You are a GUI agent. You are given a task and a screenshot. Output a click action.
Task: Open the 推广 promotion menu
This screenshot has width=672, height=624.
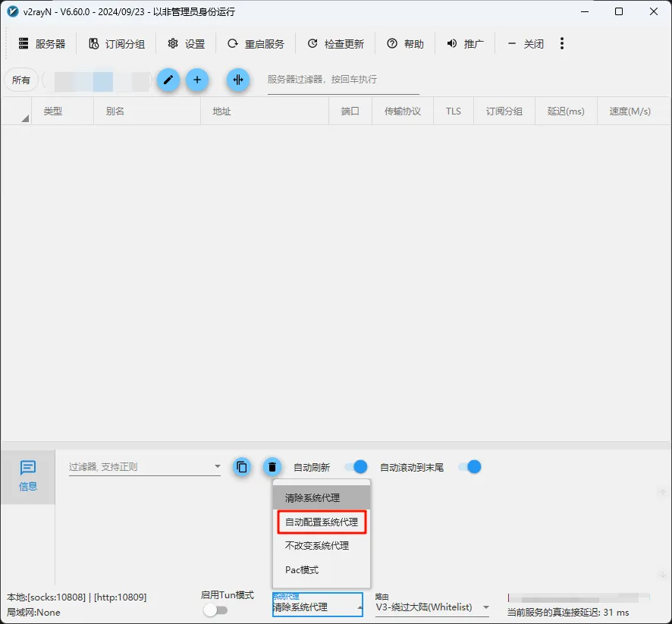(x=465, y=44)
